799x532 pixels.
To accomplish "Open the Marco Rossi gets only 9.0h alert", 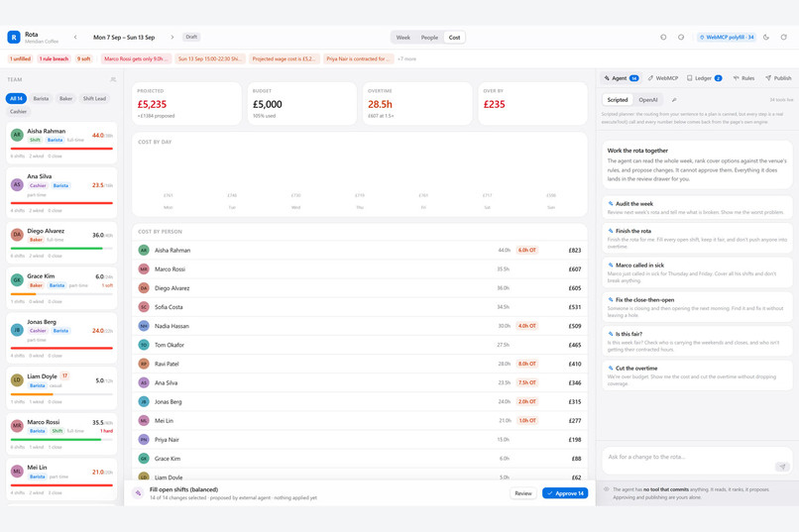I will [x=136, y=59].
